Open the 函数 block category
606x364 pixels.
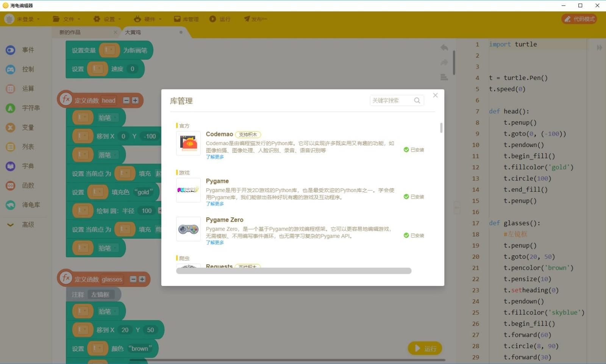[x=20, y=185]
